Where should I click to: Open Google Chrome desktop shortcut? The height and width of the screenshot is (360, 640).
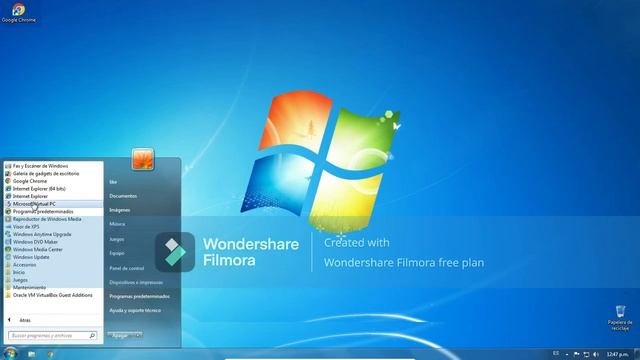click(x=18, y=13)
